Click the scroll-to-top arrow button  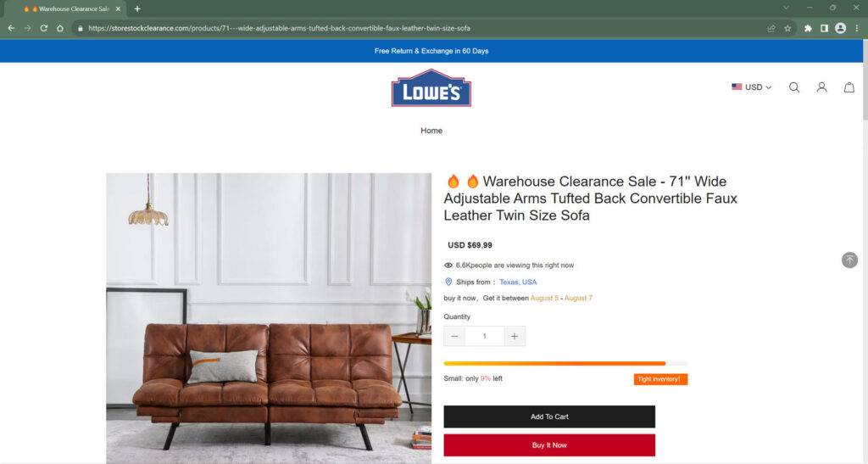click(849, 260)
